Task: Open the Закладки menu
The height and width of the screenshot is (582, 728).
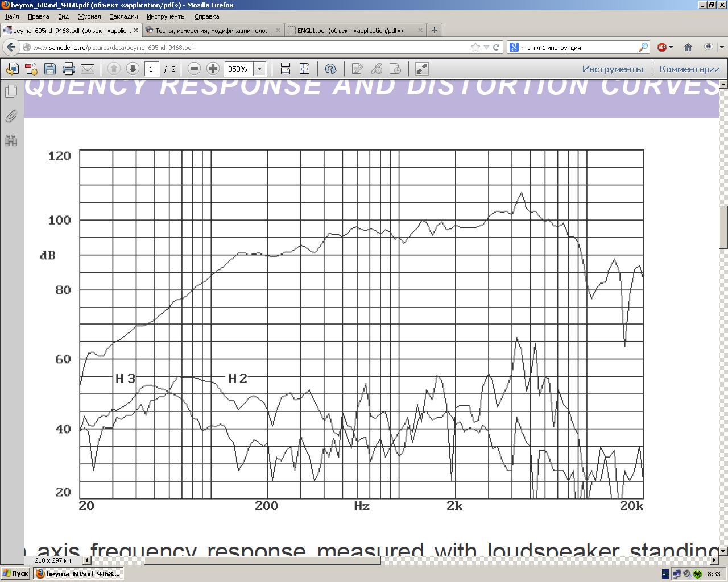Action: coord(124,16)
